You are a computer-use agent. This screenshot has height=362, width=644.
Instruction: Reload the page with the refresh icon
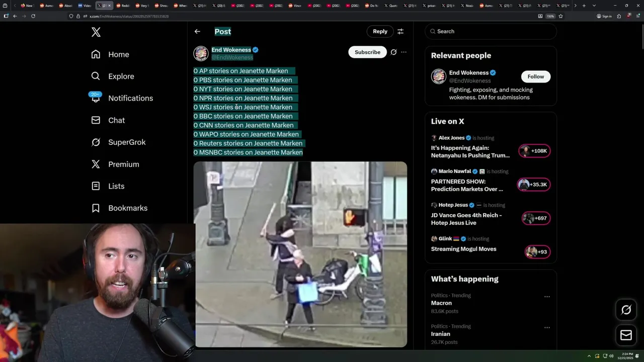click(x=33, y=16)
